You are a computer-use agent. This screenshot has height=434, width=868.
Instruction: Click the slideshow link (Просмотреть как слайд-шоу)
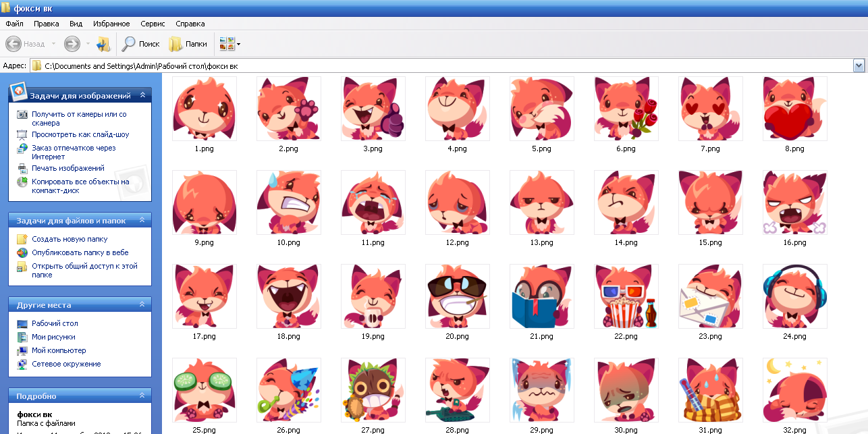[80, 134]
